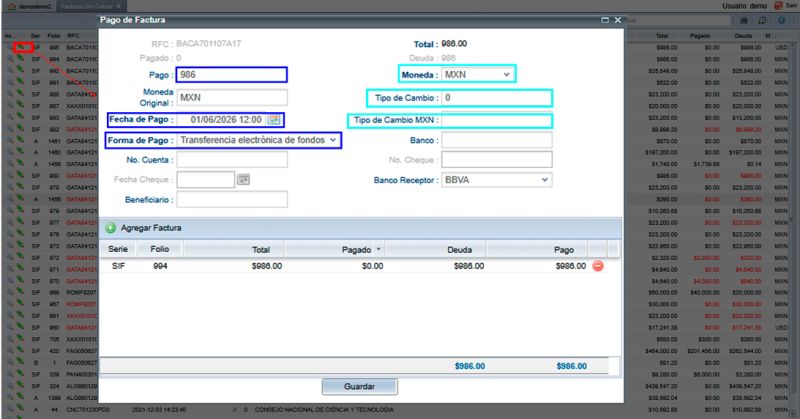Sort dialog grid by Total column
Viewport: 800px width, 419px height.
(x=234, y=250)
